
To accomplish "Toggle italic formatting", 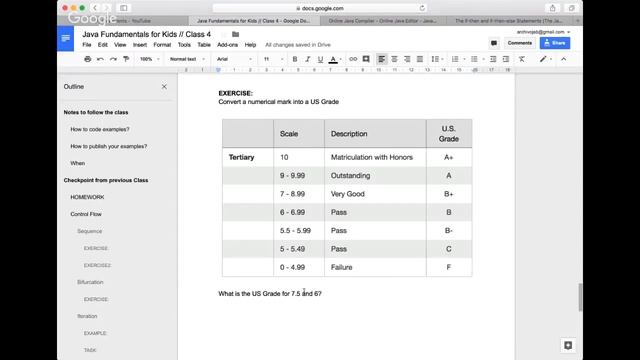I will pos(307,59).
